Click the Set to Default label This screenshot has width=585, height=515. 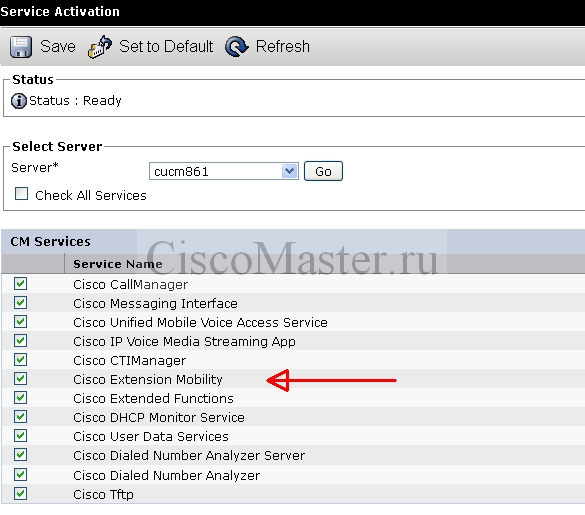166,47
